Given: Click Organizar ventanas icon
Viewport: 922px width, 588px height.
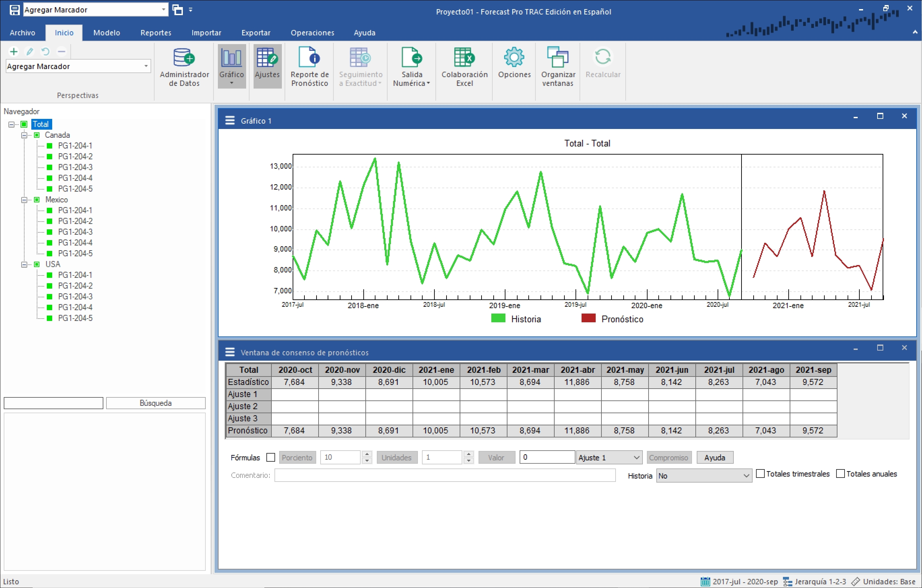Looking at the screenshot, I should [558, 66].
